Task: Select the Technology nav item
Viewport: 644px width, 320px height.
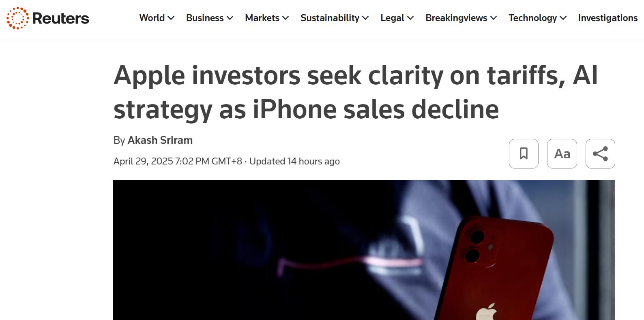Action: [532, 18]
